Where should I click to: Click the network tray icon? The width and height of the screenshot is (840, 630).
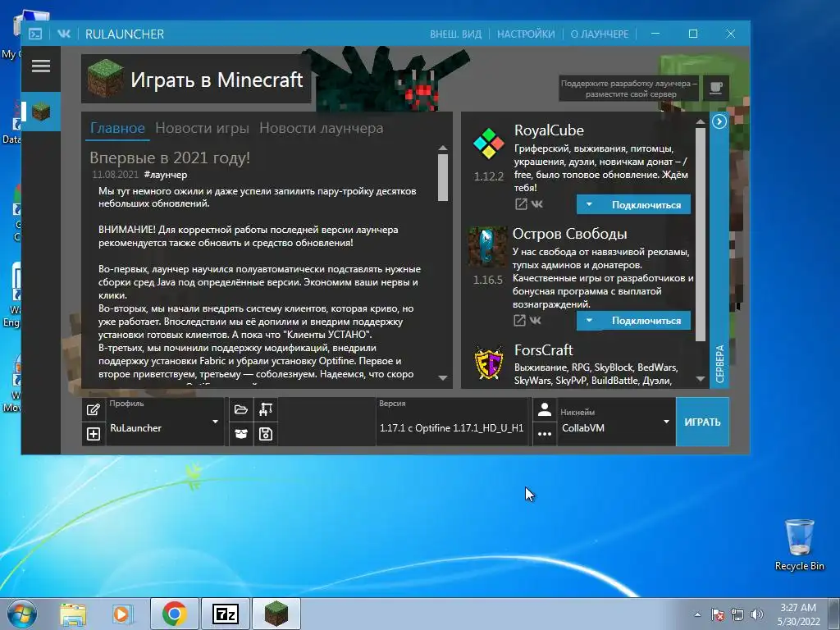(737, 614)
